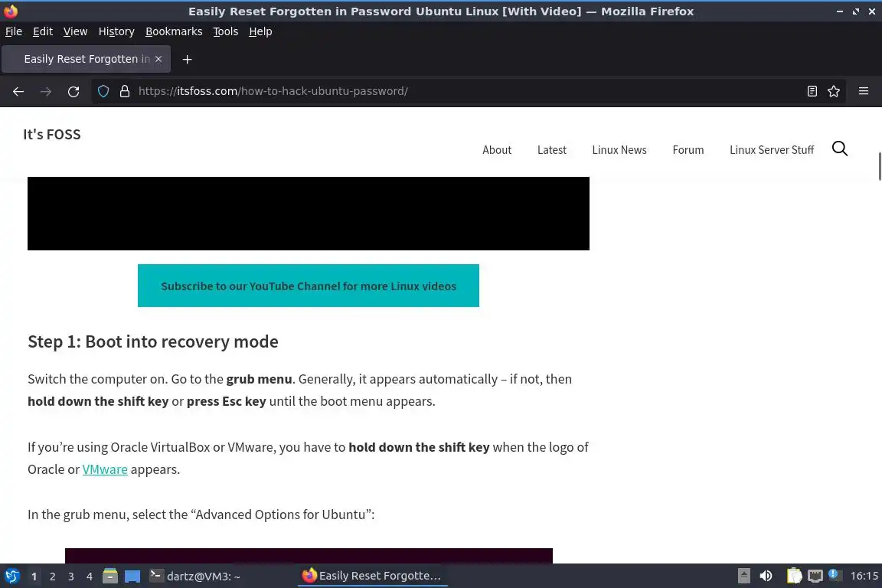This screenshot has width=882, height=588.
Task: Open clipboard manager tray icon
Action: [794, 576]
